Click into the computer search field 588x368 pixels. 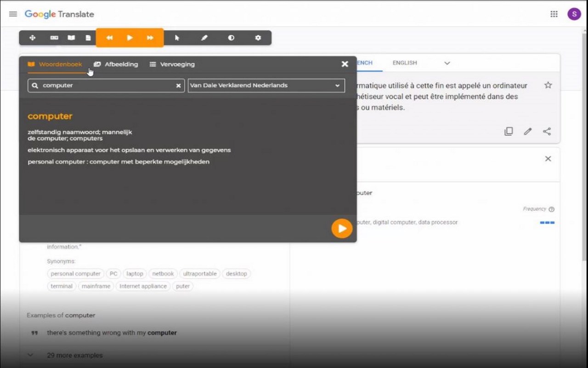tap(106, 86)
